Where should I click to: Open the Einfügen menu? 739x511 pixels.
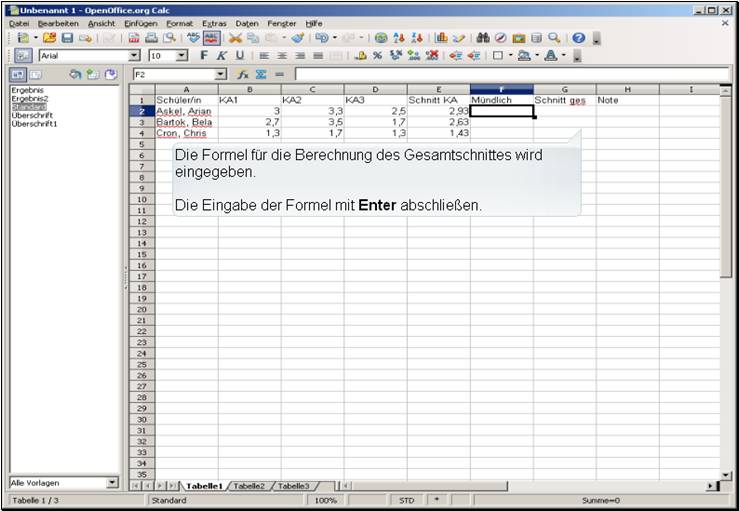[x=141, y=22]
